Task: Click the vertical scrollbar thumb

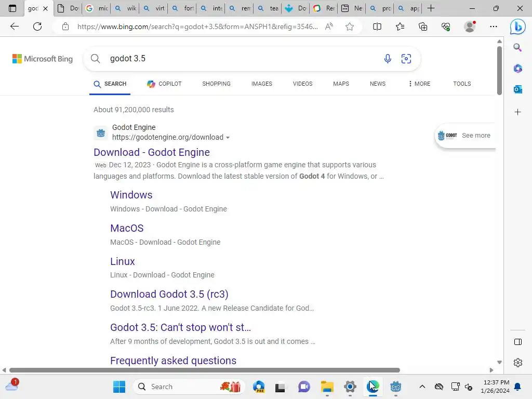Action: [x=499, y=70]
